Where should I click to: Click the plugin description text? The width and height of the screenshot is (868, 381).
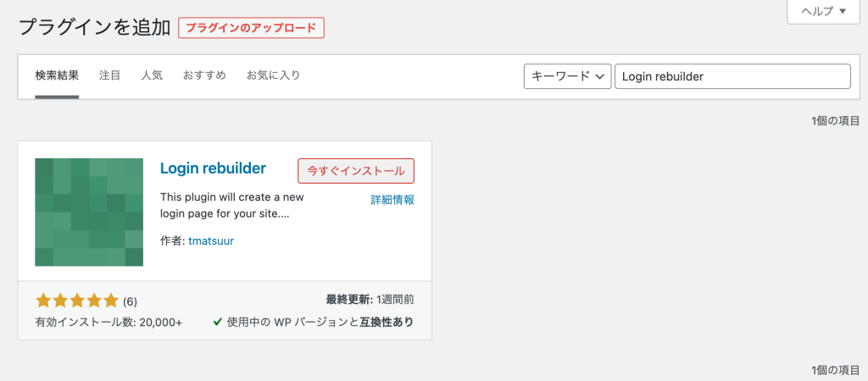[x=232, y=206]
